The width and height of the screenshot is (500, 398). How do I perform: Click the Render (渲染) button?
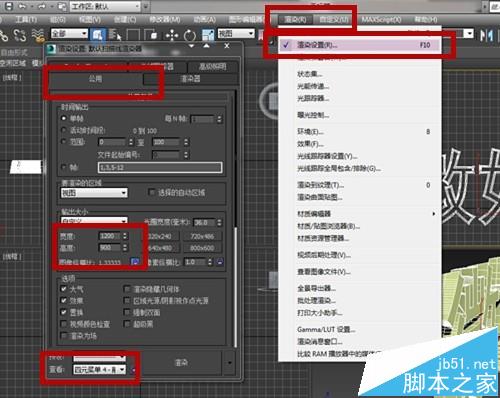pos(182,362)
